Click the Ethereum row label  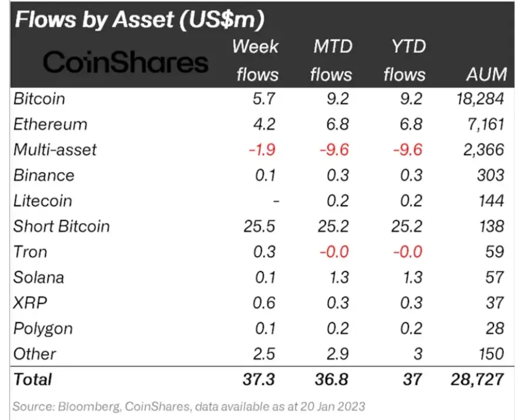pyautogui.click(x=50, y=125)
